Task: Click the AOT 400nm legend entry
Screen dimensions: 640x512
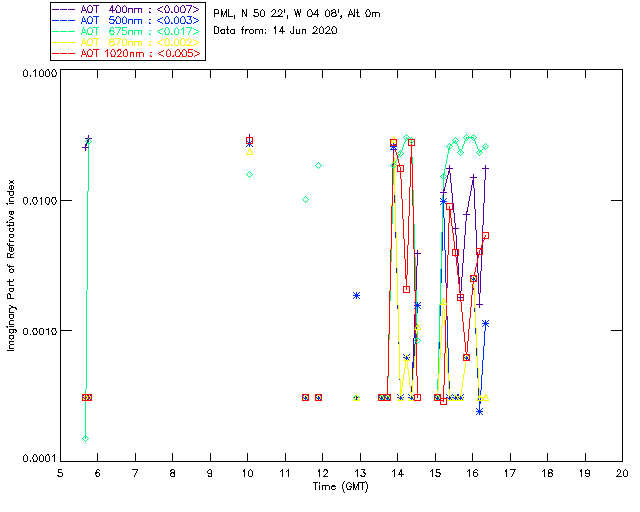Action: coord(127,9)
